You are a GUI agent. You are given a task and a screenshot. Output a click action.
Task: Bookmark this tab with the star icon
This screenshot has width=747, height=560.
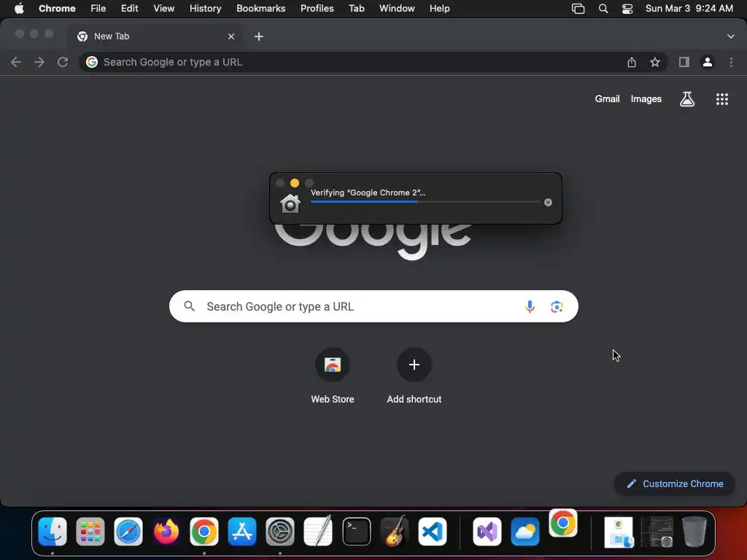(x=655, y=62)
